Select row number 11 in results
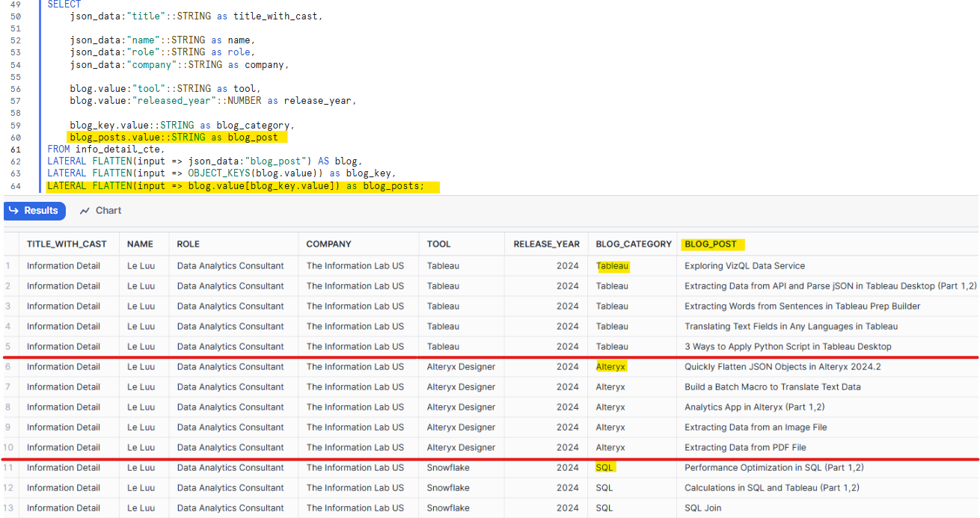Image resolution: width=980 pixels, height=518 pixels. pyautogui.click(x=9, y=468)
